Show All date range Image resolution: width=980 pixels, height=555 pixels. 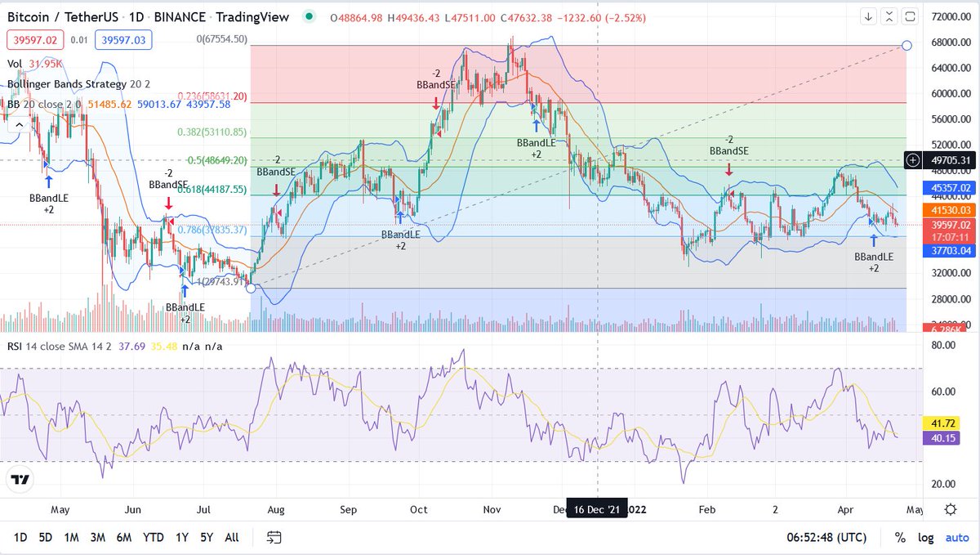[x=232, y=537]
